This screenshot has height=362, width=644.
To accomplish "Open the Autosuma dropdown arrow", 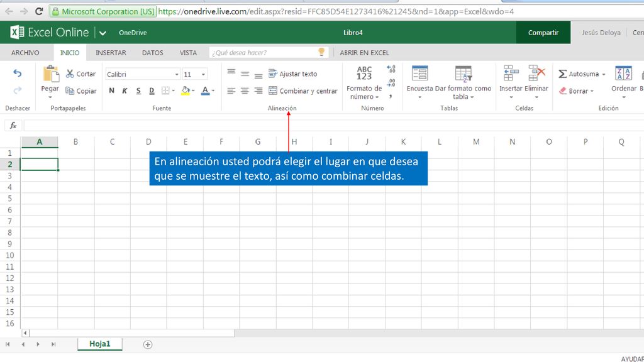I will tap(604, 74).
